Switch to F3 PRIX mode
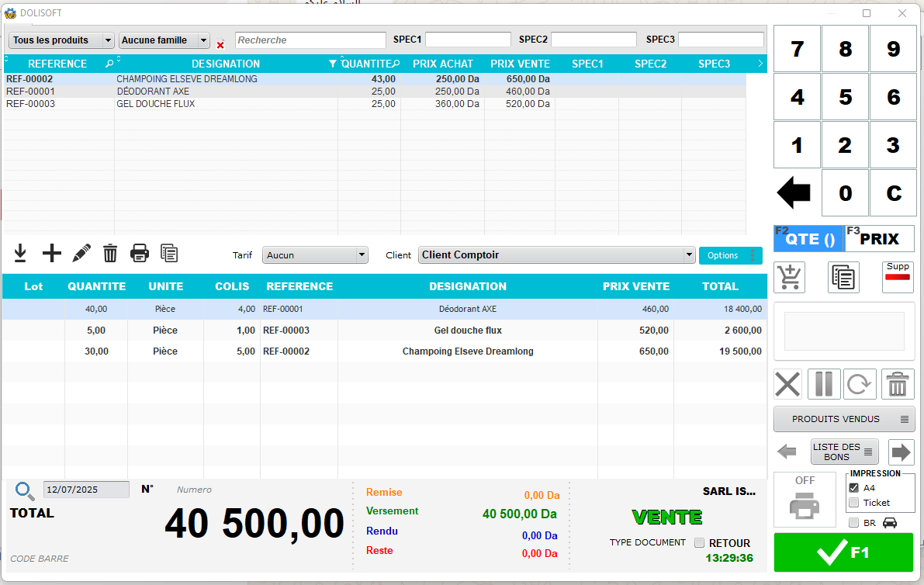The width and height of the screenshot is (924, 585). coord(880,239)
